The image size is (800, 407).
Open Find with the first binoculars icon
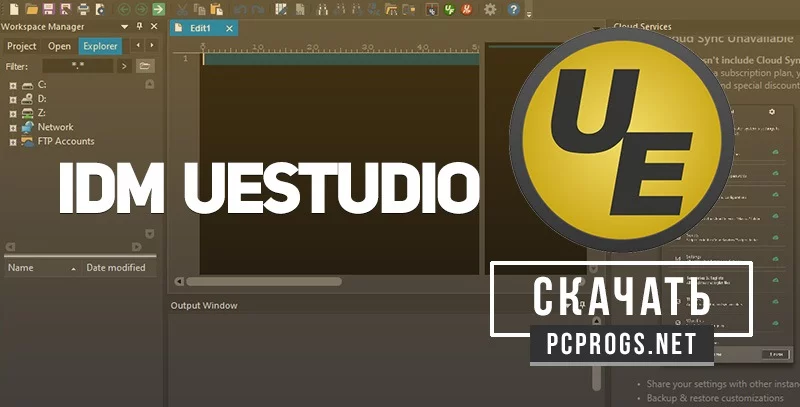tap(322, 9)
